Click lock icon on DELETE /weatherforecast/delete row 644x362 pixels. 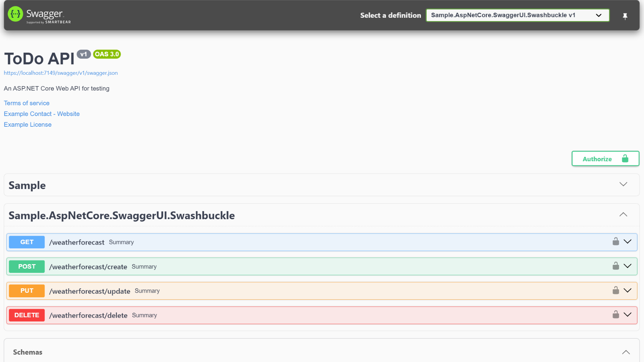(615, 315)
